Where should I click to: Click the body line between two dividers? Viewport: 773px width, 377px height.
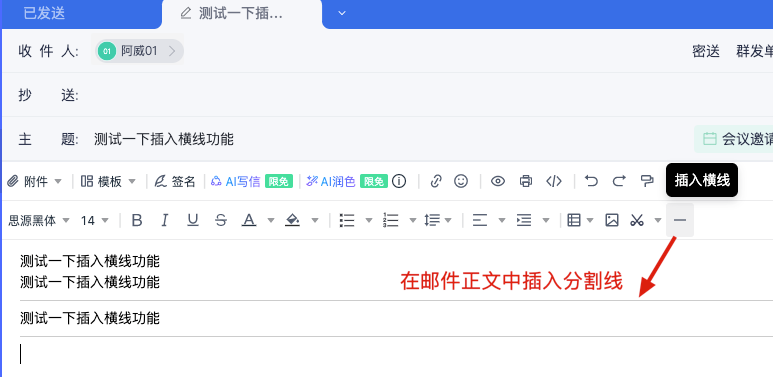(90, 318)
